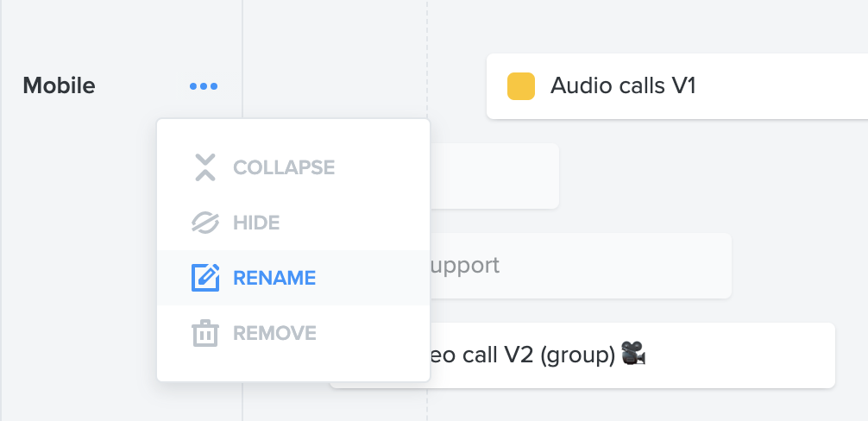This screenshot has width=868, height=421.
Task: Choose the REMOVE label in the context menu
Action: pos(274,333)
